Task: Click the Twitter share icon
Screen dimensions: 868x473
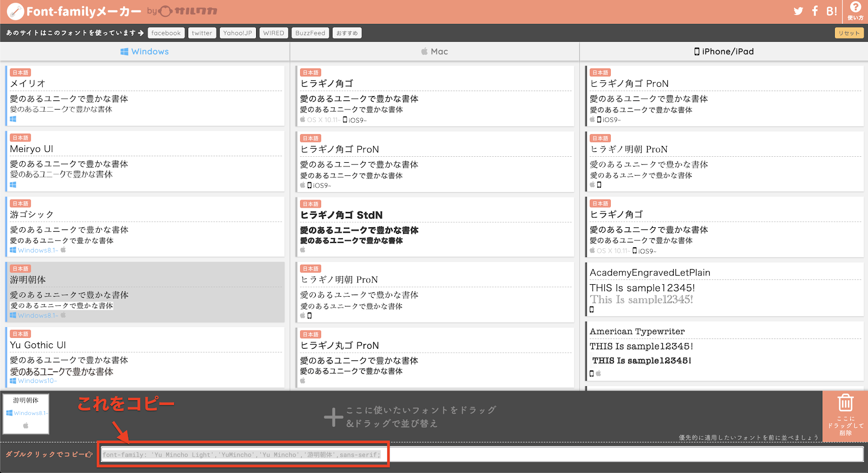Action: coord(798,11)
